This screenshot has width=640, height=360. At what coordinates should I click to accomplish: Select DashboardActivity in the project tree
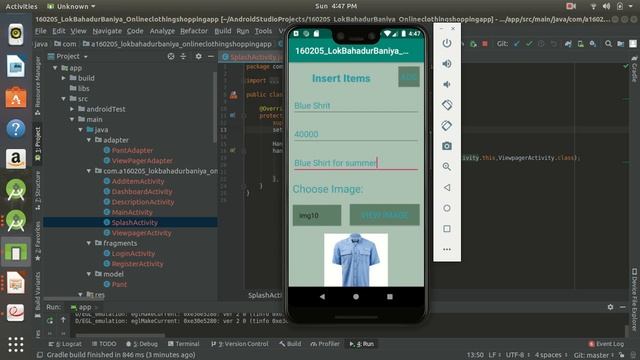tap(142, 191)
